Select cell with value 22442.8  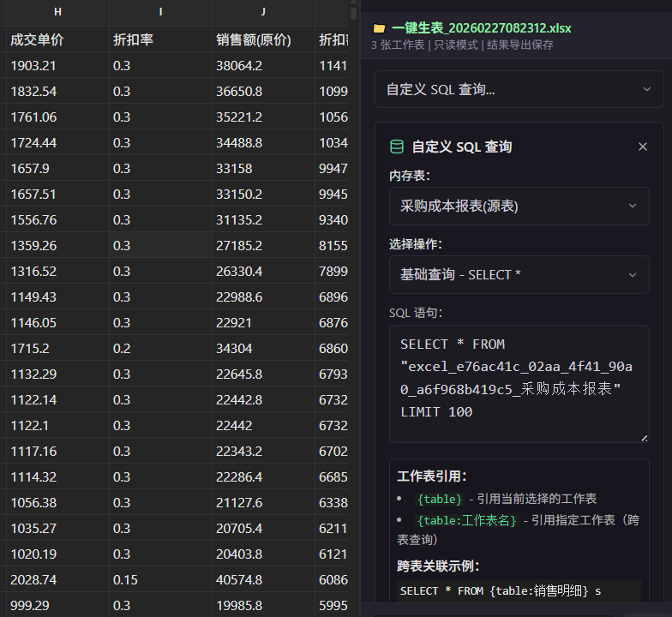(x=264, y=399)
